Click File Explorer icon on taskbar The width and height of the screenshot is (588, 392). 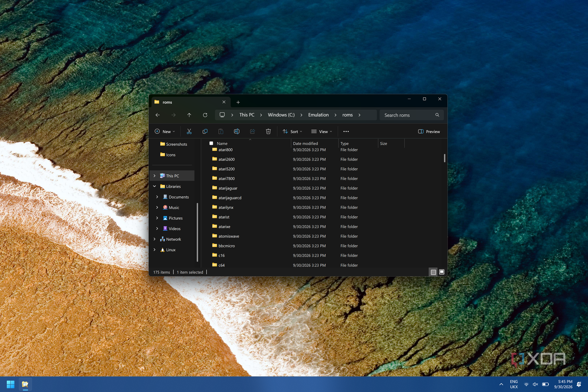click(x=25, y=384)
